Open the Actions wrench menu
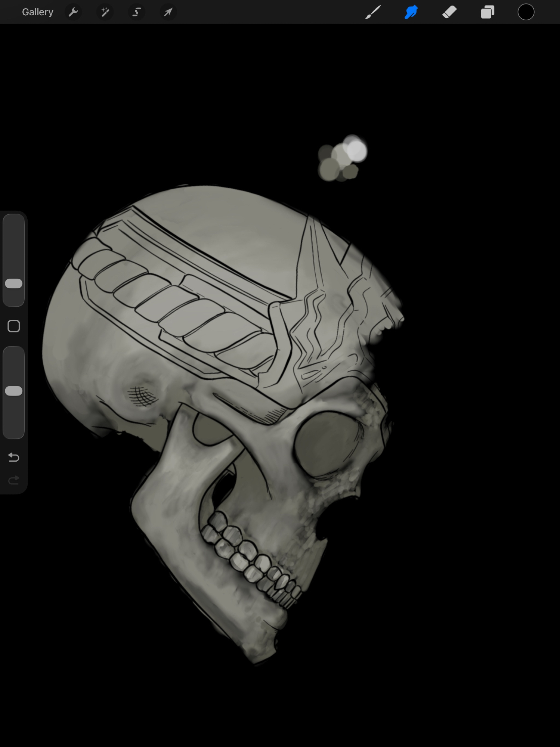The width and height of the screenshot is (560, 747). tap(73, 12)
